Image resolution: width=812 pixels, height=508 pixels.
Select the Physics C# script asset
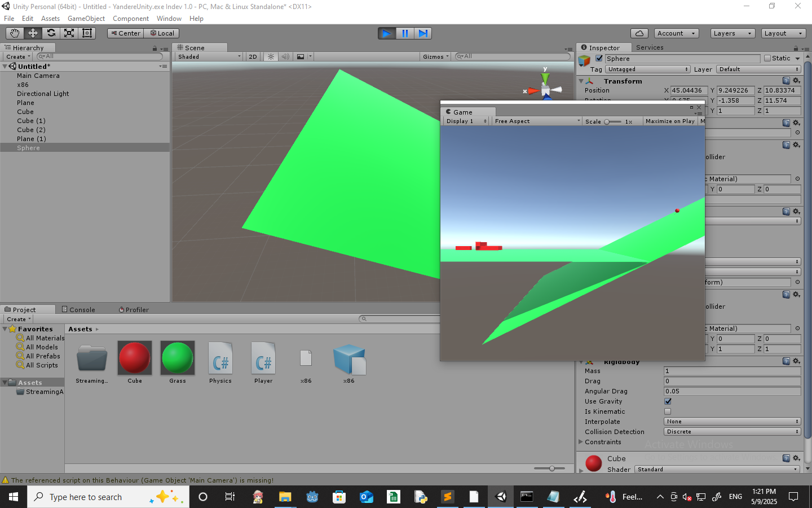[x=220, y=358]
